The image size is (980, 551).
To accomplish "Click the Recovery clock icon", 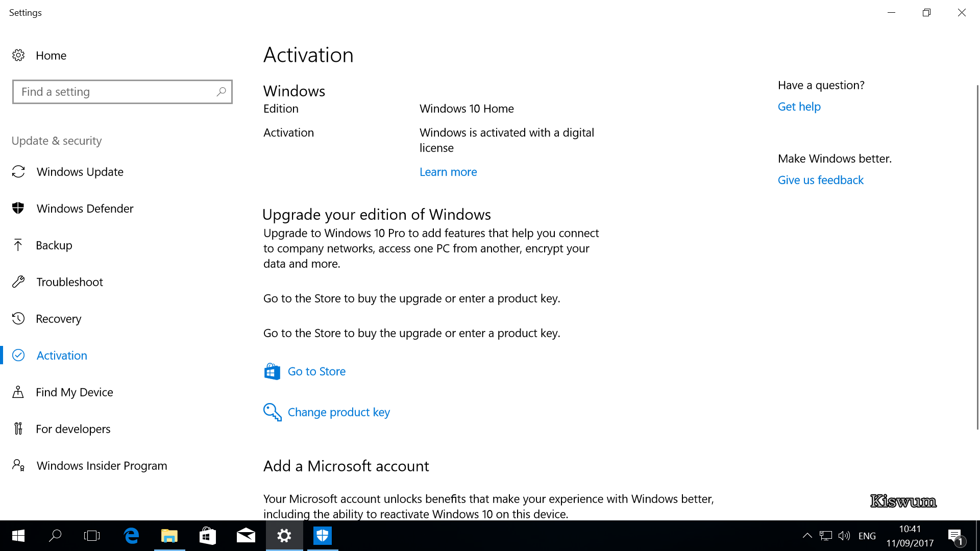I will (x=18, y=318).
